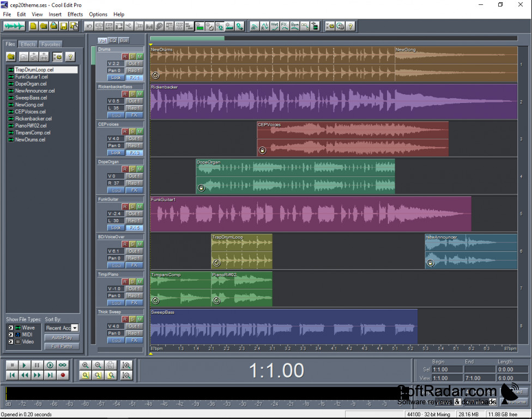The height and width of the screenshot is (419, 532).
Task: Select NewAnnouncer clip on track 6
Action: pos(471,251)
